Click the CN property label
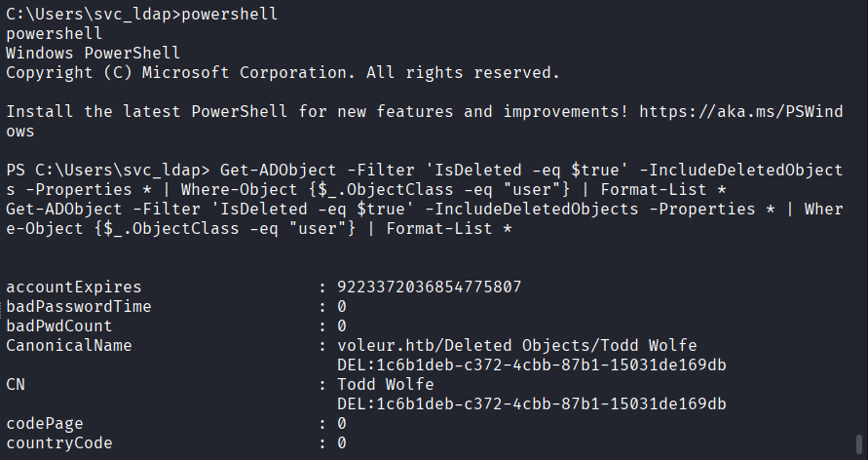The image size is (868, 460). coord(16,384)
